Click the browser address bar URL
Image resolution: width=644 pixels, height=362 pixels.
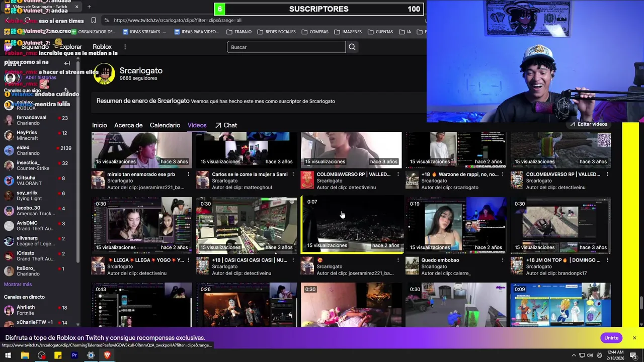click(178, 20)
